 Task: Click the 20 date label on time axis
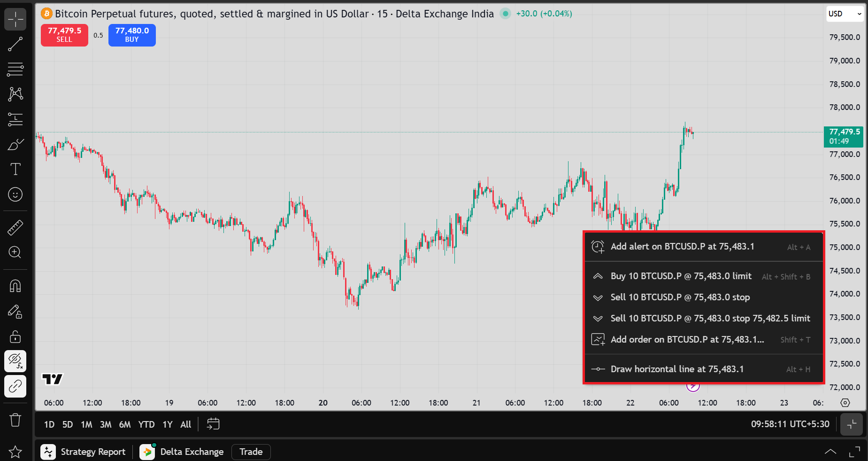click(x=323, y=403)
